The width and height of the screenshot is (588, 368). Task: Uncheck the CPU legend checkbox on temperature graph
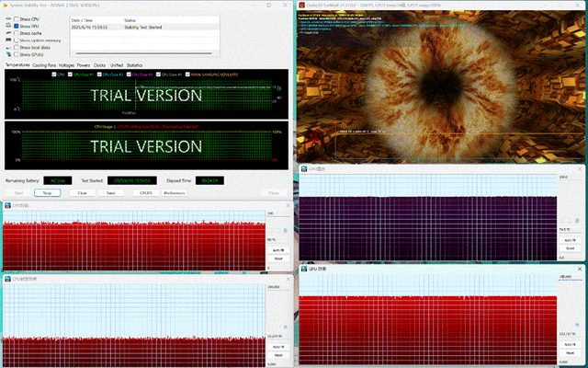coord(54,75)
